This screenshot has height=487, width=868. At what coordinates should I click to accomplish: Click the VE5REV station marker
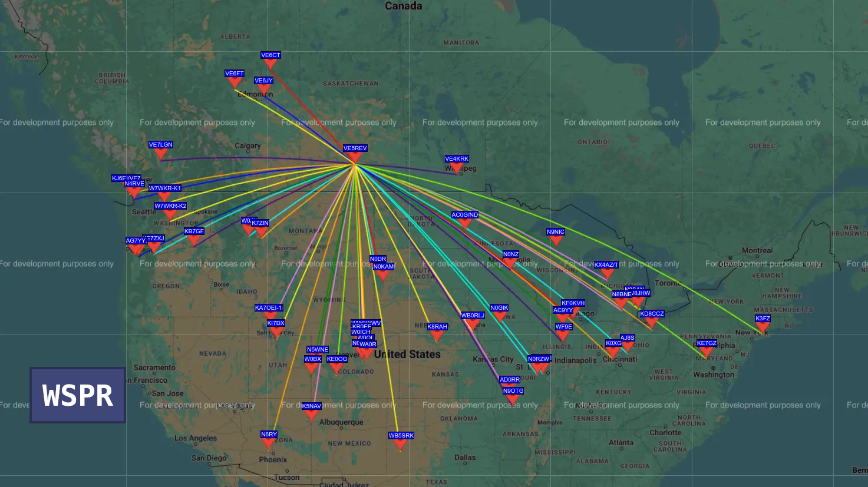point(355,157)
